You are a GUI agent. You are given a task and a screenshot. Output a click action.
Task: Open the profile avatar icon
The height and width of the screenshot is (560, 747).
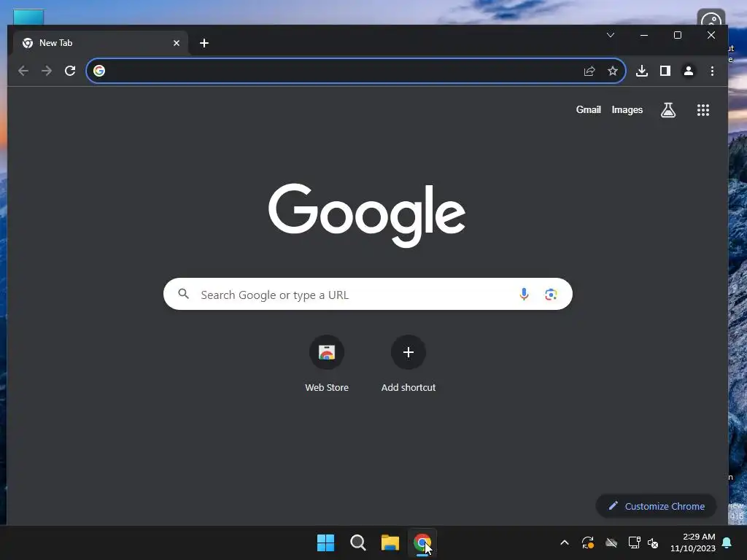(689, 71)
